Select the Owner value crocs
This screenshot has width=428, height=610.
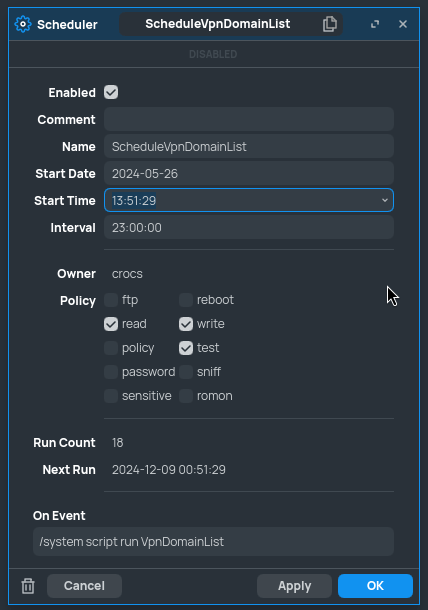(x=127, y=274)
